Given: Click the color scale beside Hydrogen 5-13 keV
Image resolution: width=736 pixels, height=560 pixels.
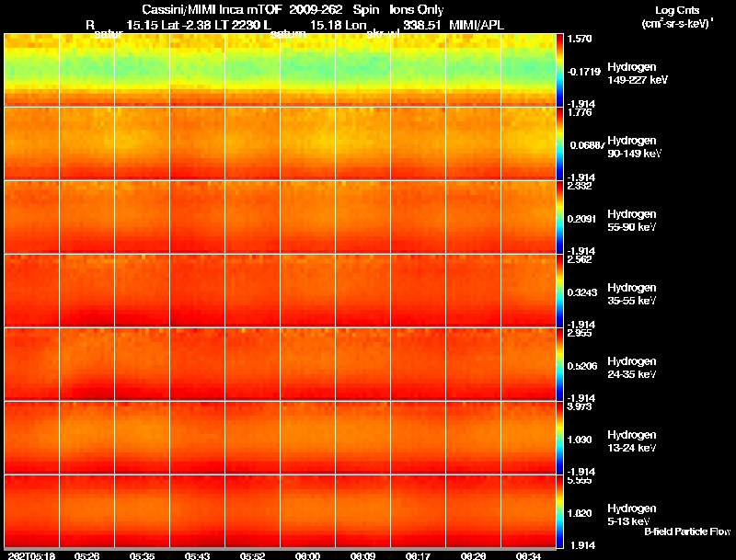Looking at the screenshot, I should tap(559, 511).
